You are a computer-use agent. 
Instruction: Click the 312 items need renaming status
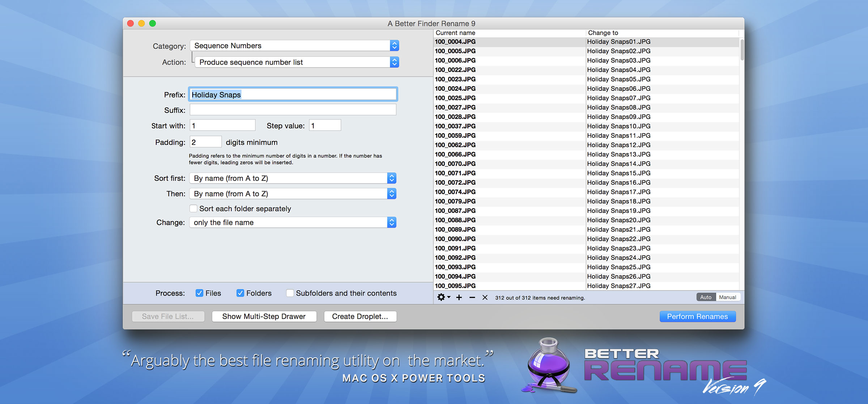(540, 298)
